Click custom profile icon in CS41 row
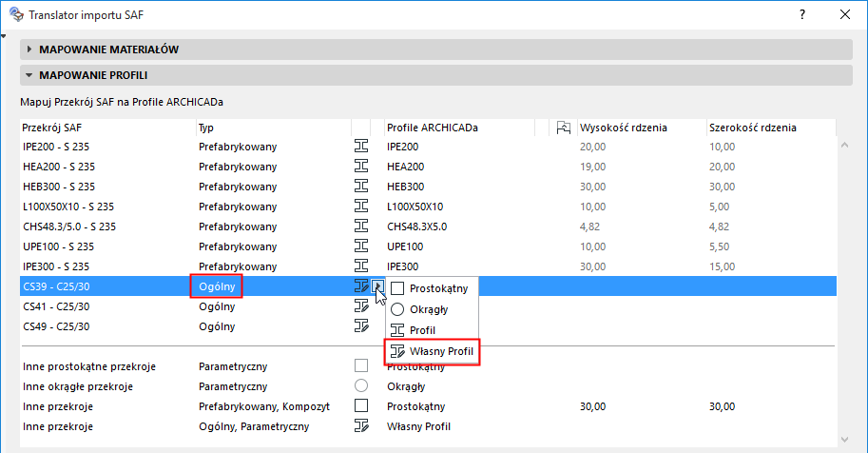 (x=361, y=306)
